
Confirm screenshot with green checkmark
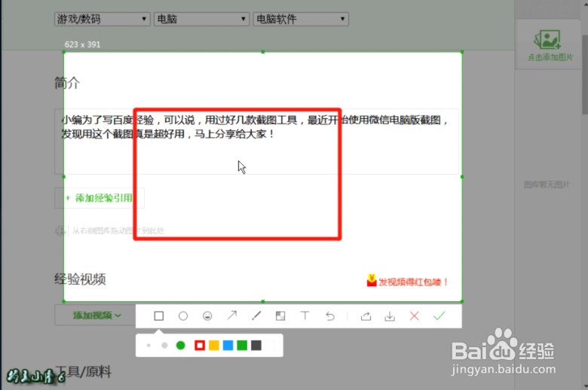(x=439, y=315)
